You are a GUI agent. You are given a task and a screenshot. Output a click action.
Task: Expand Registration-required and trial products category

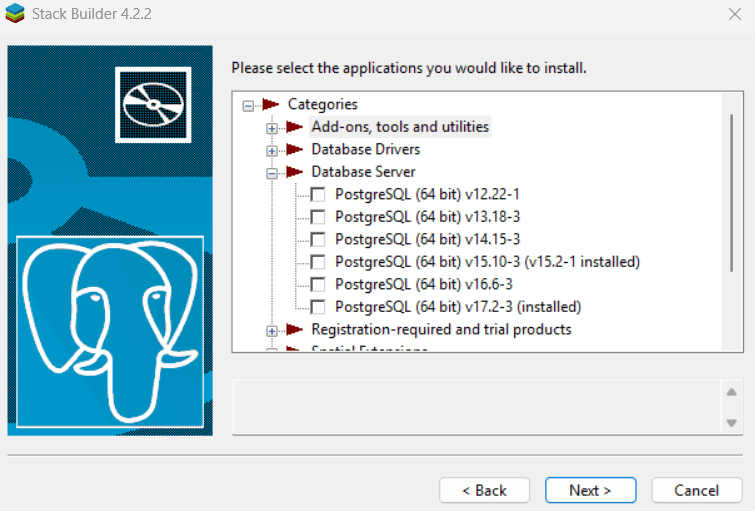click(x=272, y=331)
